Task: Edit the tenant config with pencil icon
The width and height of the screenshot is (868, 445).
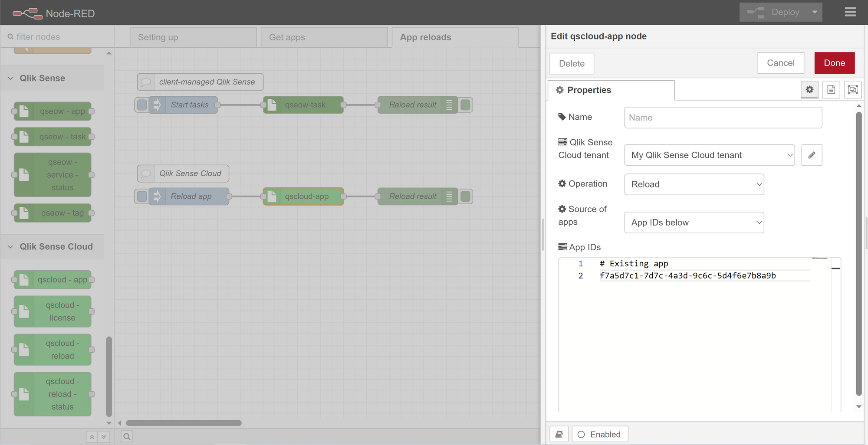Action: click(x=812, y=155)
